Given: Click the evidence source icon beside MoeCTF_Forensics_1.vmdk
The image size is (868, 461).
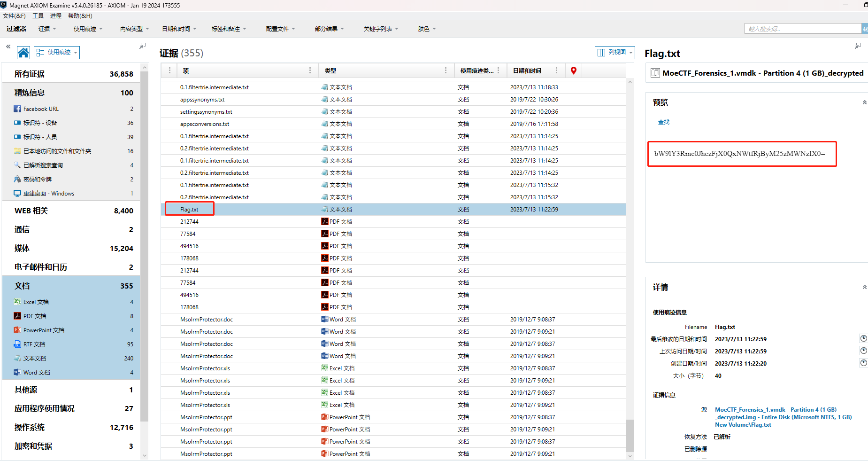Looking at the screenshot, I should (x=655, y=73).
